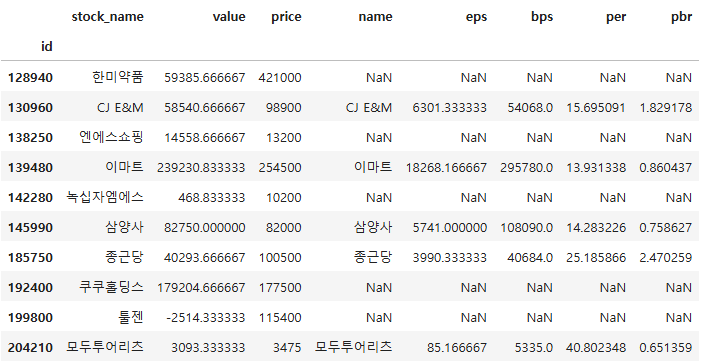This screenshot has width=706, height=364.
Task: Click value 14558.666667
Action: click(x=205, y=137)
